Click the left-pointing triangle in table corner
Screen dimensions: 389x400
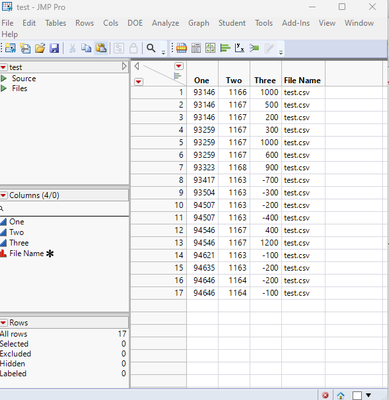[x=137, y=66]
